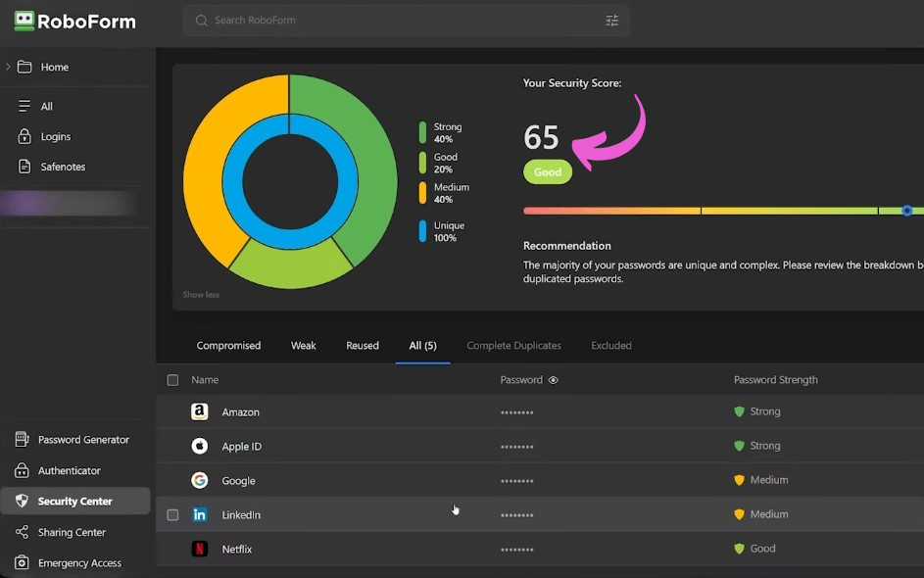
Task: Click LinkedIn's orange Medium shield icon
Action: (739, 514)
